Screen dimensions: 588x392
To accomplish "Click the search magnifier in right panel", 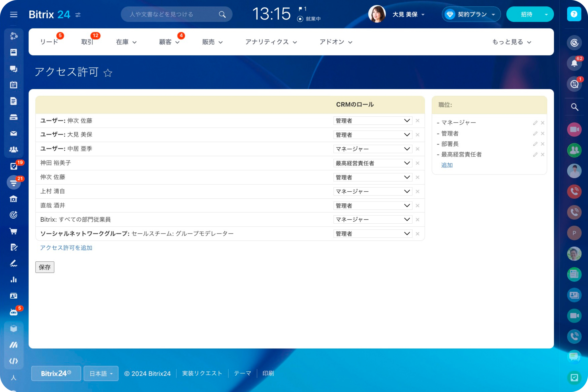I will point(574,107).
